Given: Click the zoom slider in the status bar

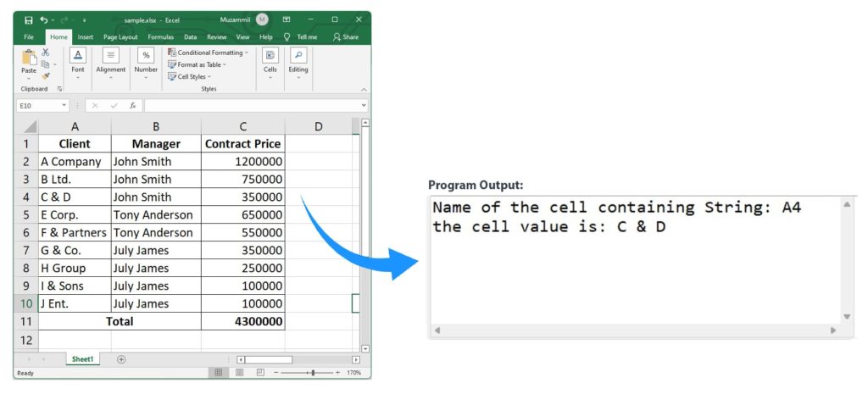Looking at the screenshot, I should pyautogui.click(x=313, y=373).
